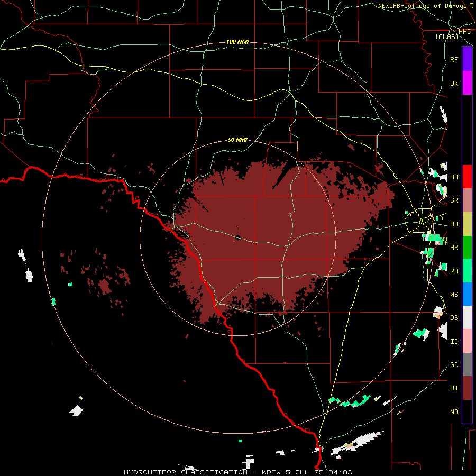Viewport: 476px width, 476px height.
Task: Select the yellow BD legend swatch
Action: [x=467, y=224]
